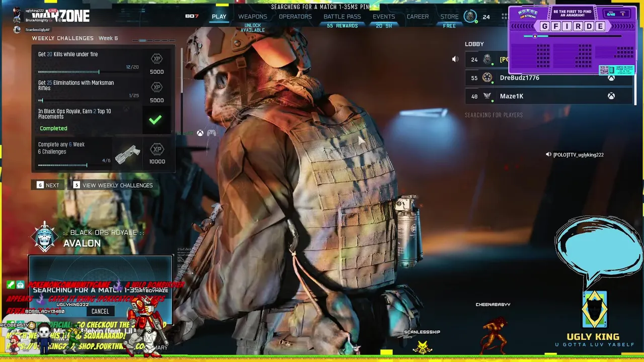Screen dimensions: 644x362
Task: Click the weapon blueprint reward image
Action: point(127,154)
